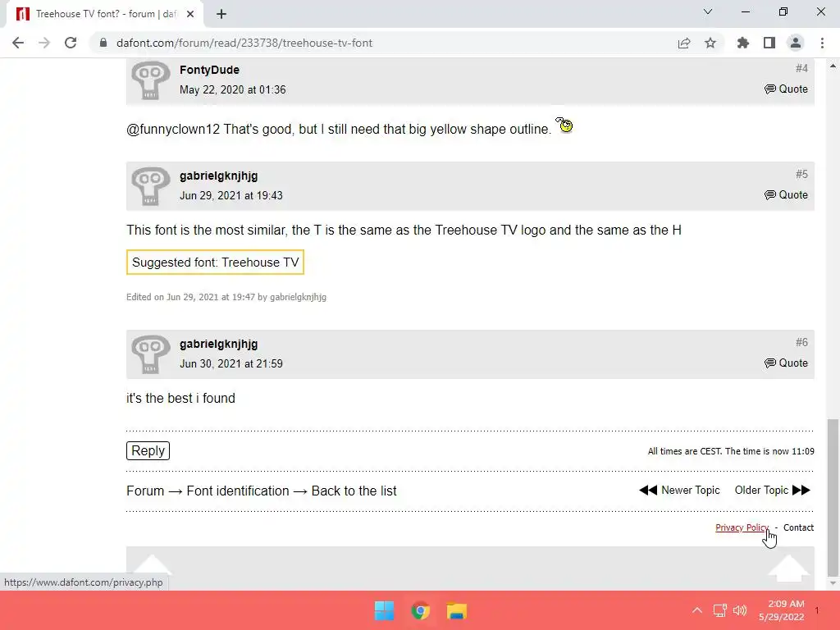Click FontyDude's skull avatar
Viewport: 840px width, 630px height.
point(151,80)
